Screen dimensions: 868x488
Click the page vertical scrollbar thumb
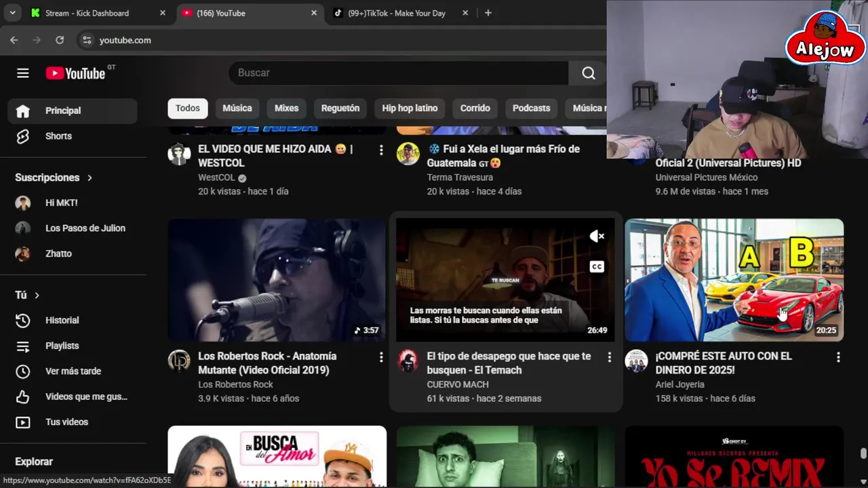[x=863, y=453]
